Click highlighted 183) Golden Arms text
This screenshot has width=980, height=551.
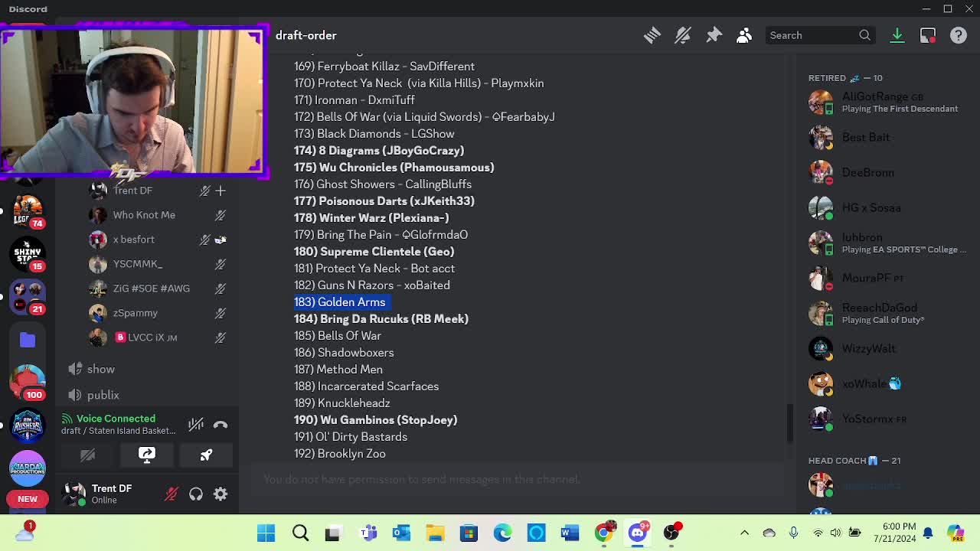[x=340, y=302]
